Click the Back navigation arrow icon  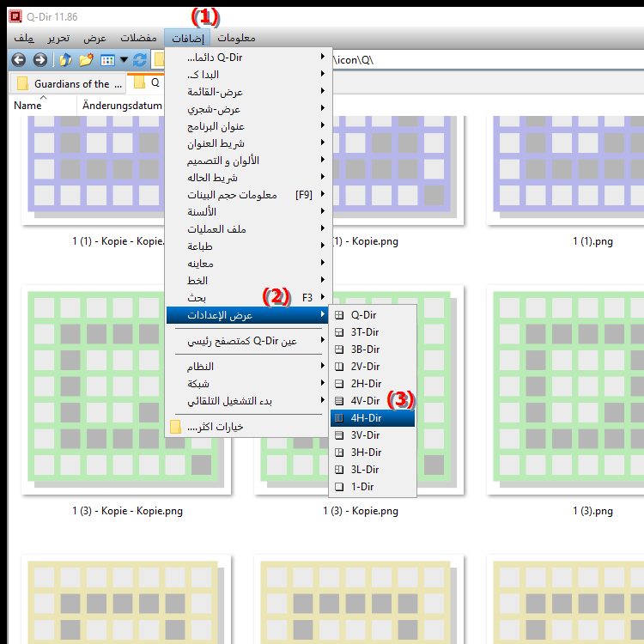(x=19, y=60)
